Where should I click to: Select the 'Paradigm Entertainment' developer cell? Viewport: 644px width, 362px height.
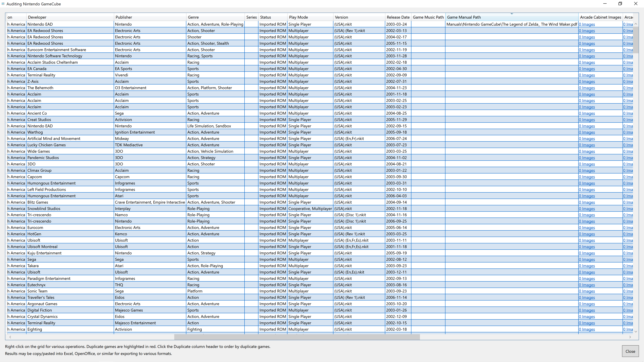[70, 278]
